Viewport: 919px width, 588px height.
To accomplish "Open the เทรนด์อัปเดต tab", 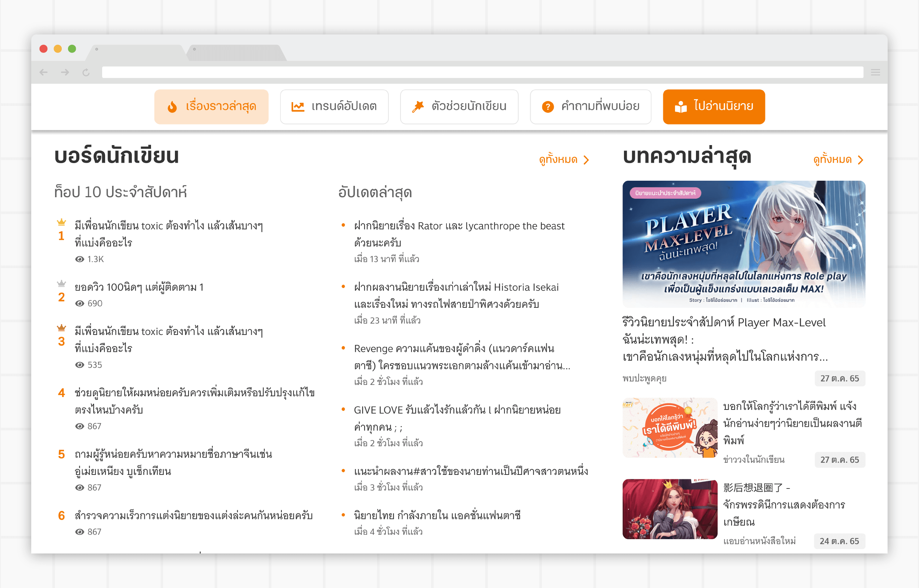I will pos(334,107).
